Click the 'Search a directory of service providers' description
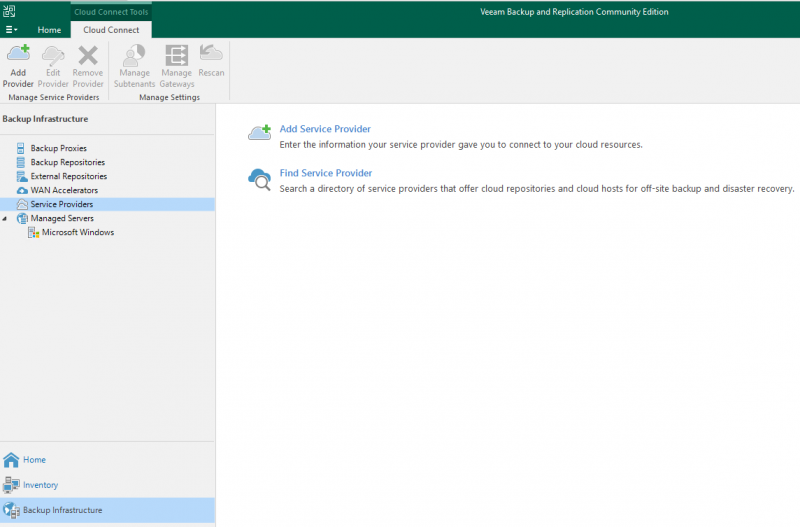The width and height of the screenshot is (800, 527). [537, 188]
